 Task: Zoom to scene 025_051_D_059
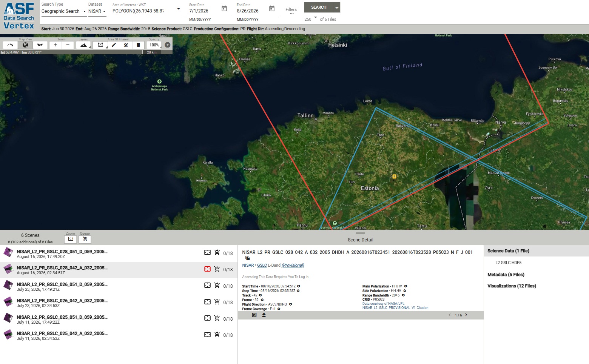207,318
